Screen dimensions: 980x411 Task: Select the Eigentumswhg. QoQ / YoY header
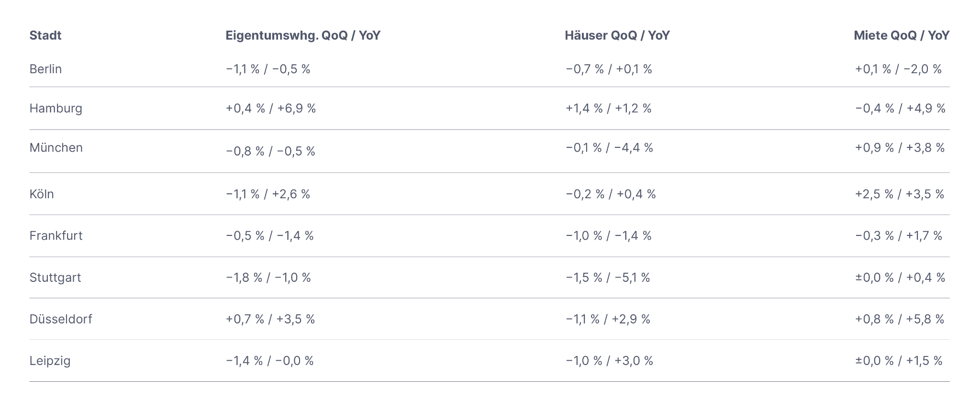point(303,35)
